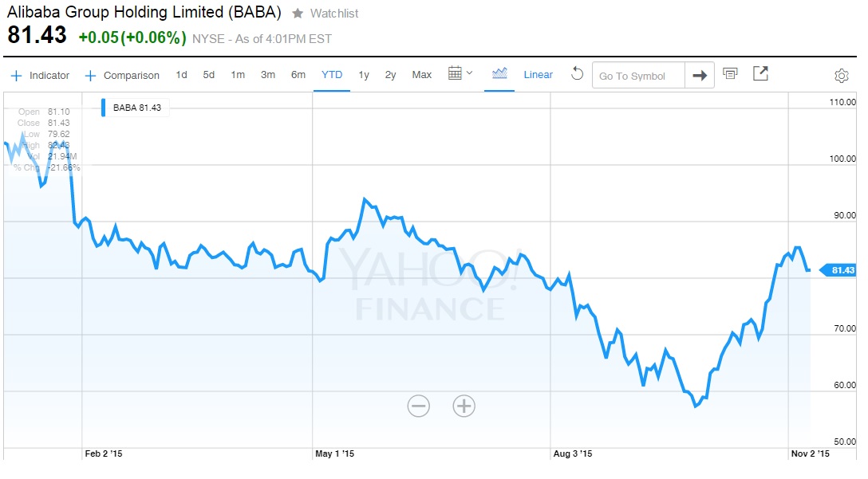Zoom in with the plus circle
868x479 pixels.
pos(464,406)
